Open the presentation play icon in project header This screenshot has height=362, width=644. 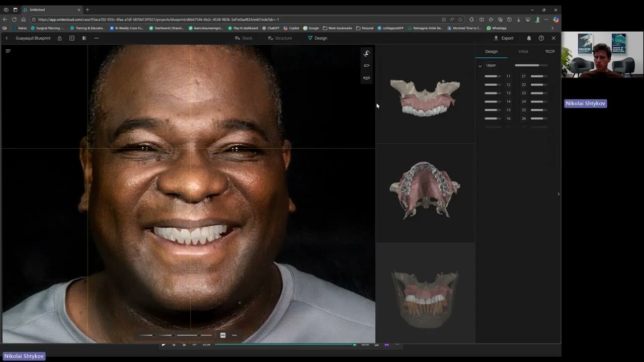72,38
